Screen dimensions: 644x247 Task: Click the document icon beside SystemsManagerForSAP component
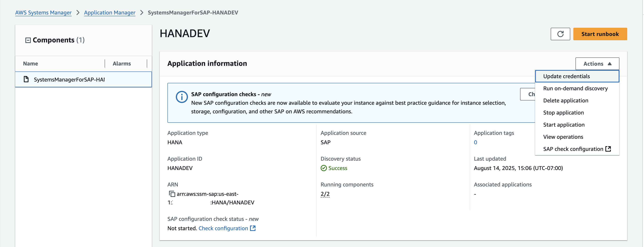click(x=26, y=79)
